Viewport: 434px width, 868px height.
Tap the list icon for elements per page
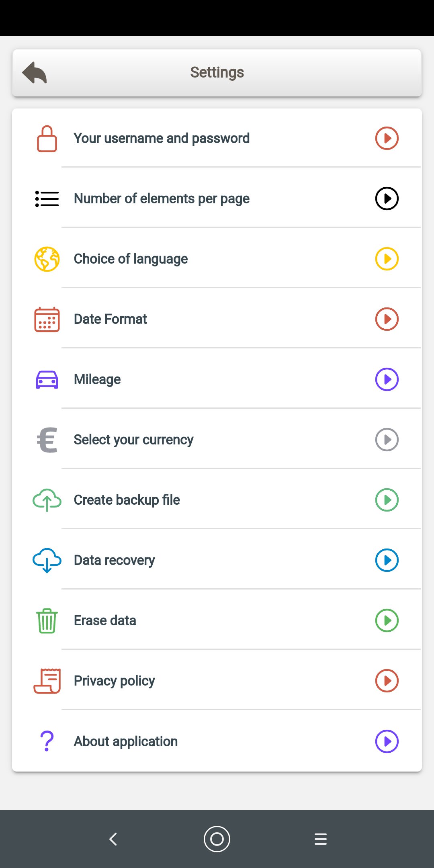pyautogui.click(x=47, y=199)
